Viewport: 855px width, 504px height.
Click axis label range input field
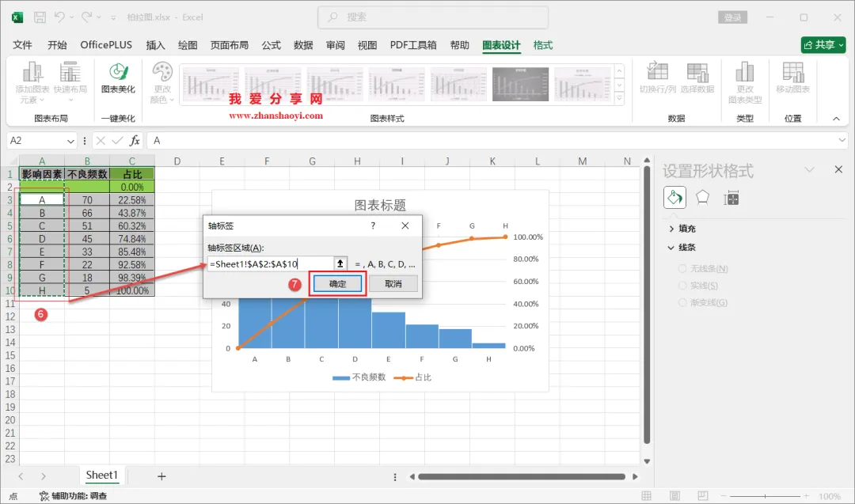[x=271, y=263]
